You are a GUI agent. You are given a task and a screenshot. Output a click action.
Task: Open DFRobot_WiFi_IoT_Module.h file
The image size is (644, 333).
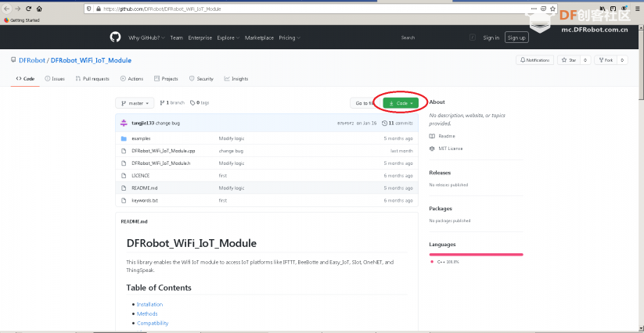coord(161,163)
